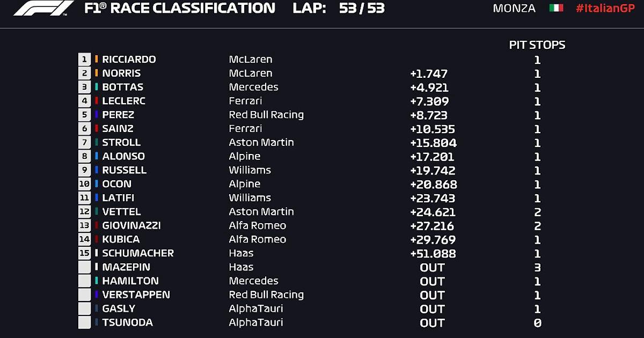Viewport: 644px width, 338px height.
Task: Select the MONZA circuit label
Action: point(514,9)
